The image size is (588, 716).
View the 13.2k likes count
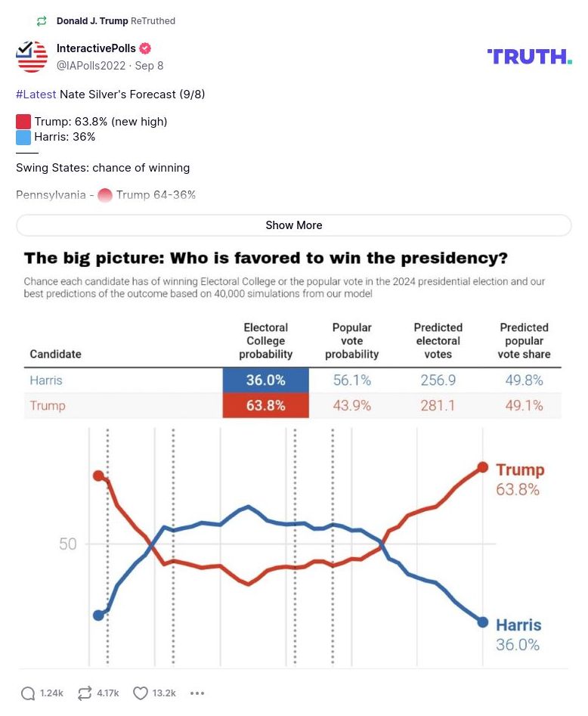coord(166,693)
